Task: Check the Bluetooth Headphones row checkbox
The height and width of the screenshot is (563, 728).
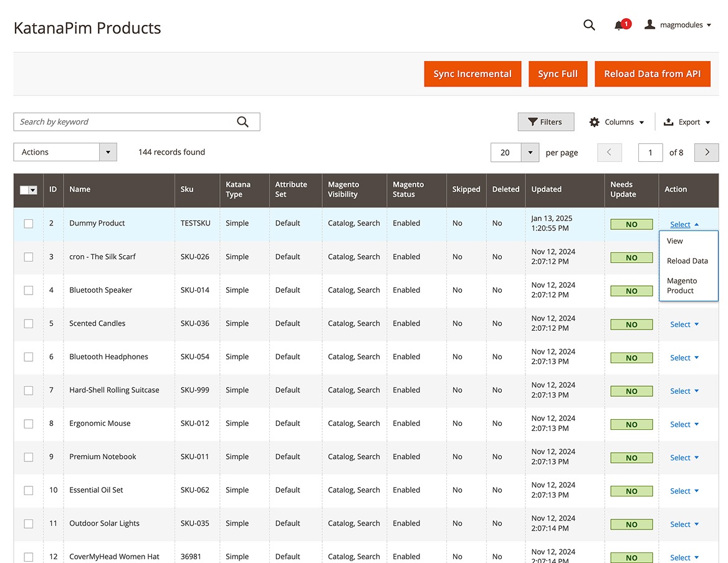Action: [x=29, y=357]
